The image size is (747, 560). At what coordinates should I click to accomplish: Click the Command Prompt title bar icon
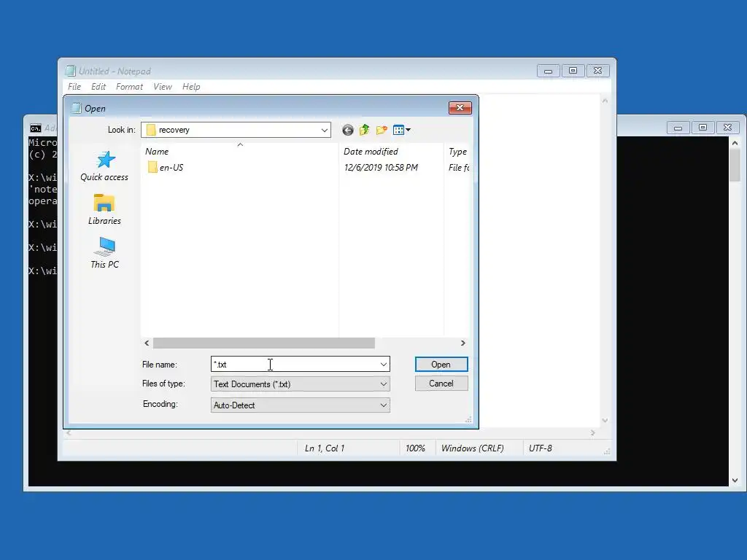pos(35,128)
